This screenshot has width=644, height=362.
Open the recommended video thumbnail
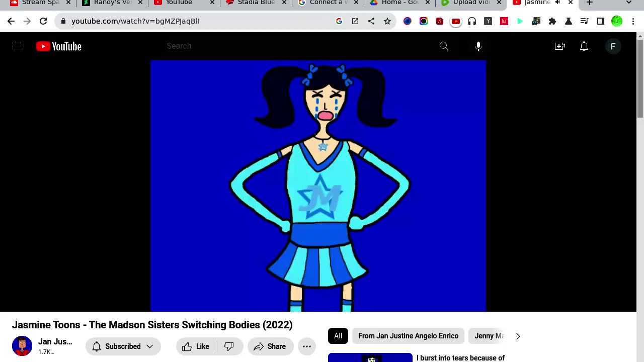(370, 357)
